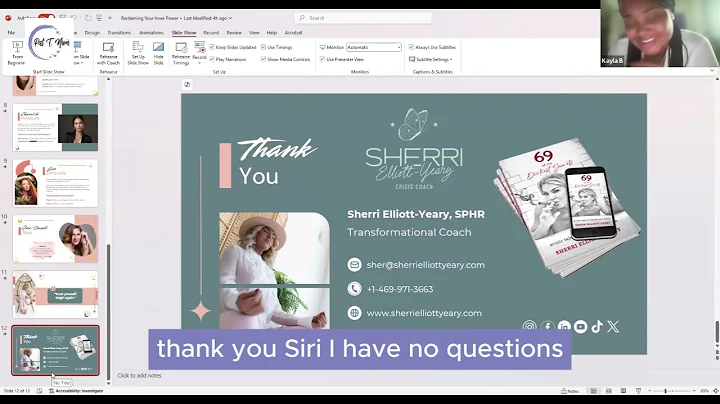Toggle Keep Slides Updated checkbox

coord(212,47)
